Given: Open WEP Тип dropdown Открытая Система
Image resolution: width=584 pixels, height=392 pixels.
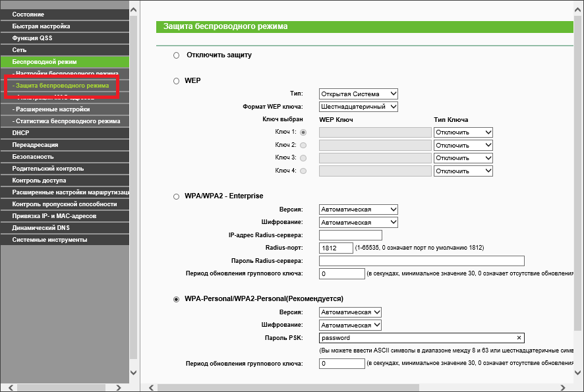Looking at the screenshot, I should point(359,94).
